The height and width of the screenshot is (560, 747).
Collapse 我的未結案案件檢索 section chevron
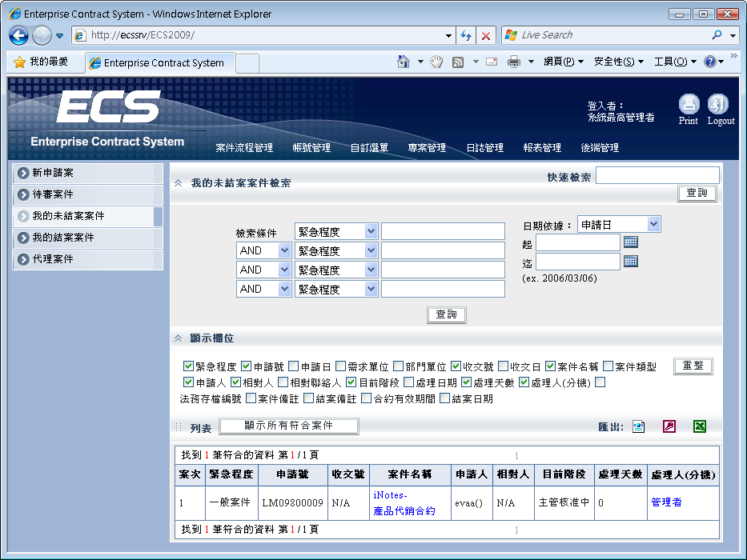179,183
